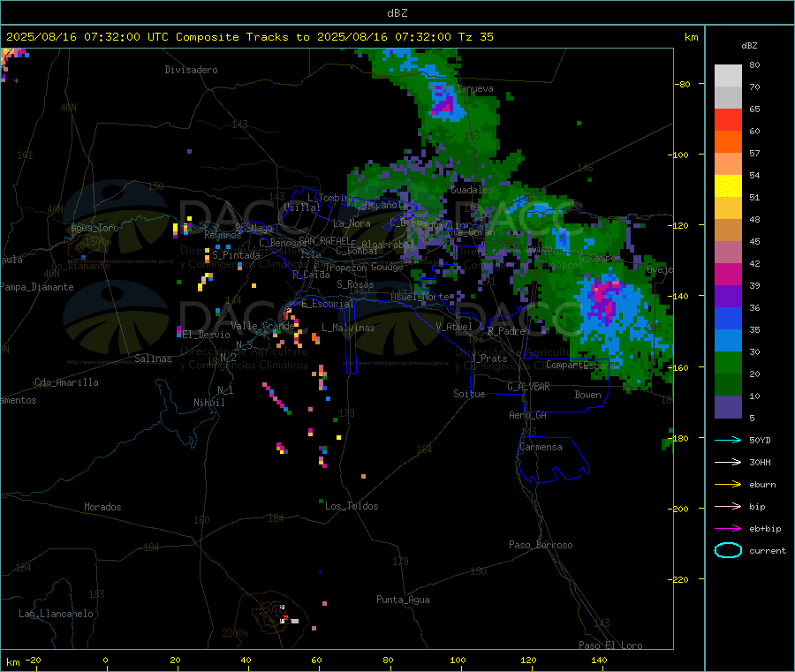This screenshot has width=795, height=672.
Task: Pick the light orange 54–57 dBZ swatch
Action: 728,163
